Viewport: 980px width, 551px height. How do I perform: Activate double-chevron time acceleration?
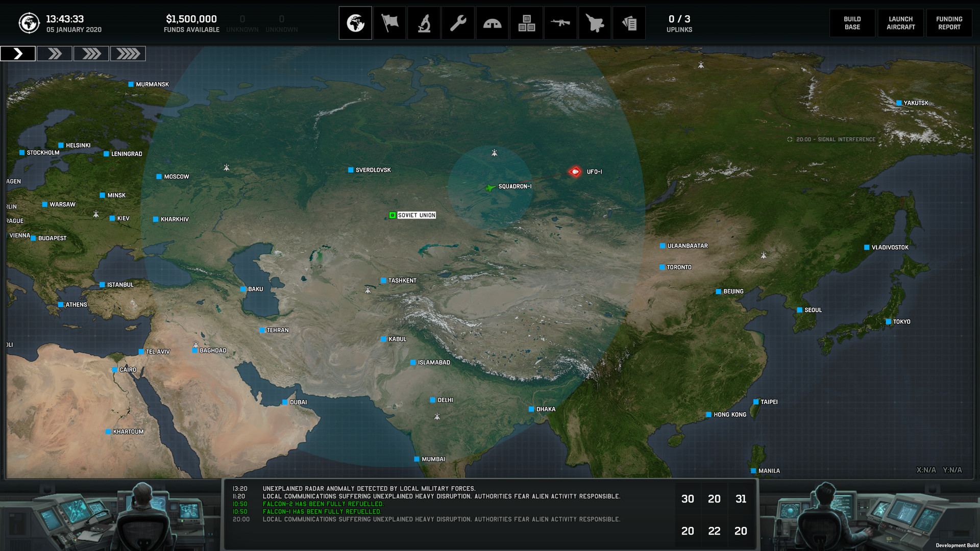click(x=55, y=53)
